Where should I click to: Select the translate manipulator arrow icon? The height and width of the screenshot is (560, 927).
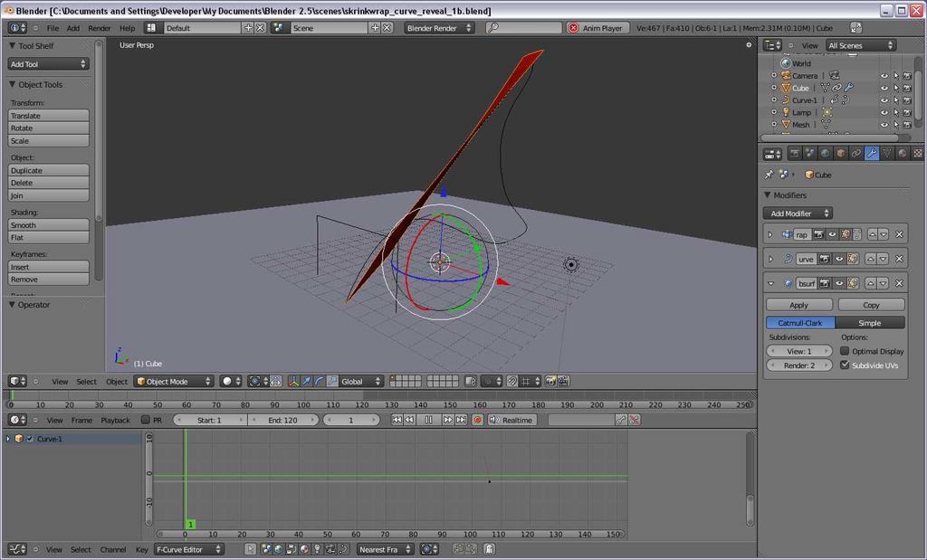[x=307, y=382]
